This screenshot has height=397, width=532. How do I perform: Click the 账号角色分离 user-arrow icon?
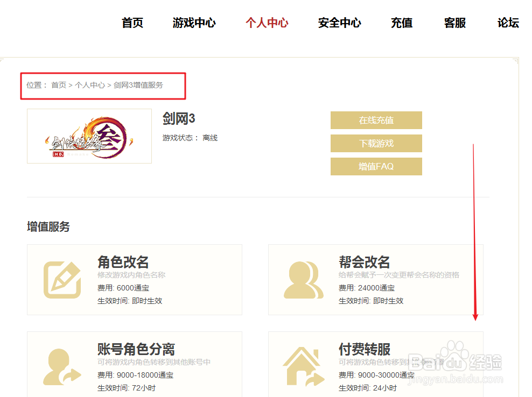click(x=62, y=367)
